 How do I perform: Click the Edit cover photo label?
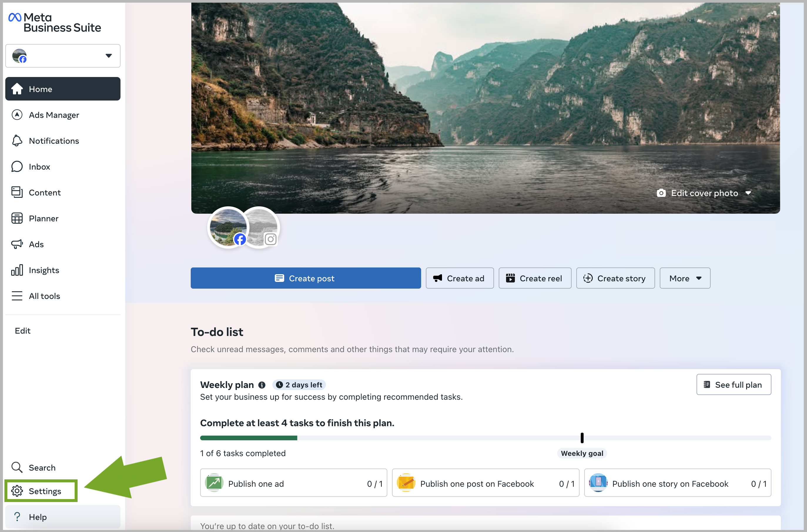(704, 193)
